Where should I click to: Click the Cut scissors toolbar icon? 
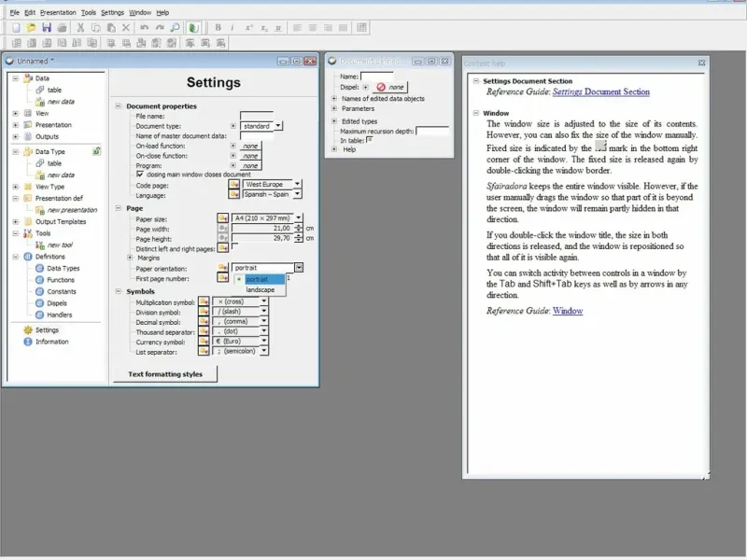[x=80, y=28]
